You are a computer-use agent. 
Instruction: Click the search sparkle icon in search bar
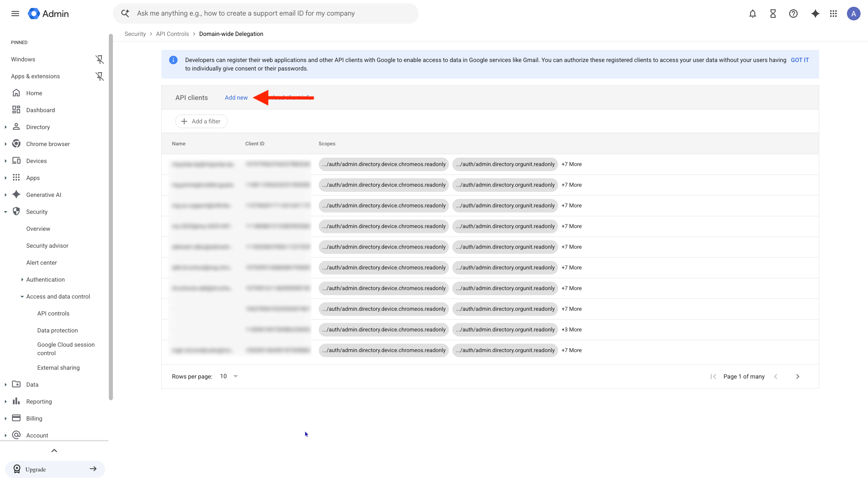pos(125,13)
